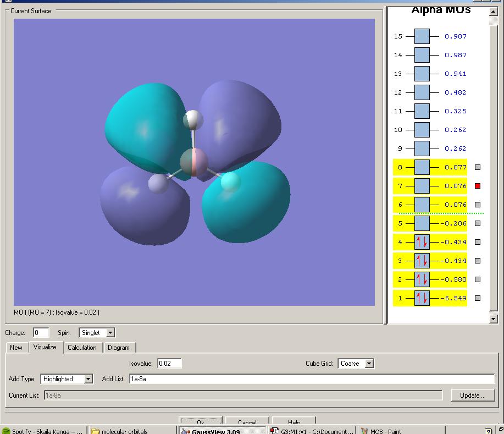This screenshot has width=504, height=434.
Task: Toggle the red marker for MO 7
Action: [478, 186]
